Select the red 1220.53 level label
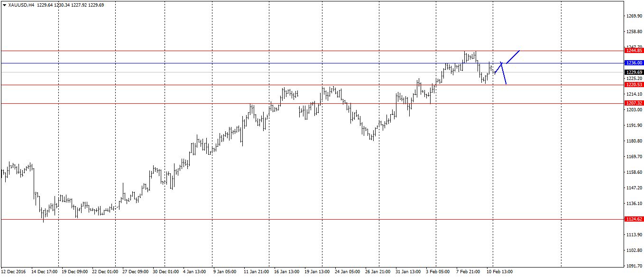The height and width of the screenshot is (277, 644). [x=634, y=84]
